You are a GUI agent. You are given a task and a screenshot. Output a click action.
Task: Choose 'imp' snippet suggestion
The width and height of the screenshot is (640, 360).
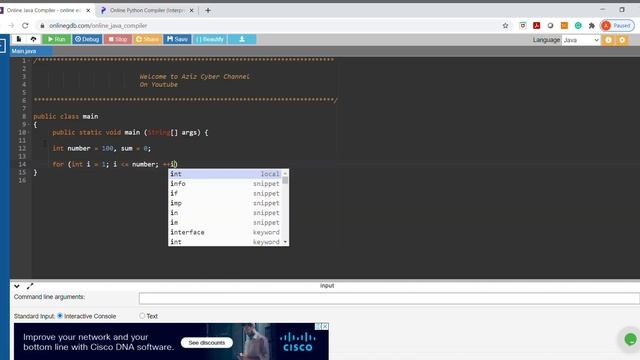(x=225, y=203)
